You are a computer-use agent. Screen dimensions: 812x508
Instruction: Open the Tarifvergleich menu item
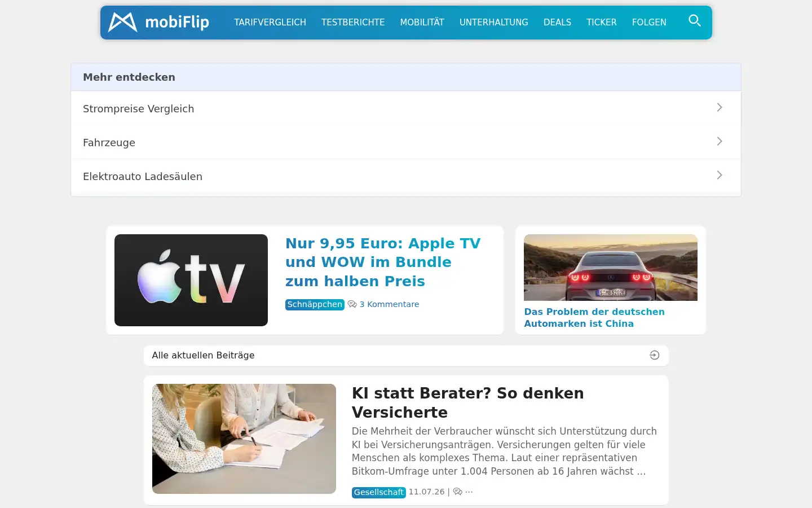pyautogui.click(x=270, y=23)
